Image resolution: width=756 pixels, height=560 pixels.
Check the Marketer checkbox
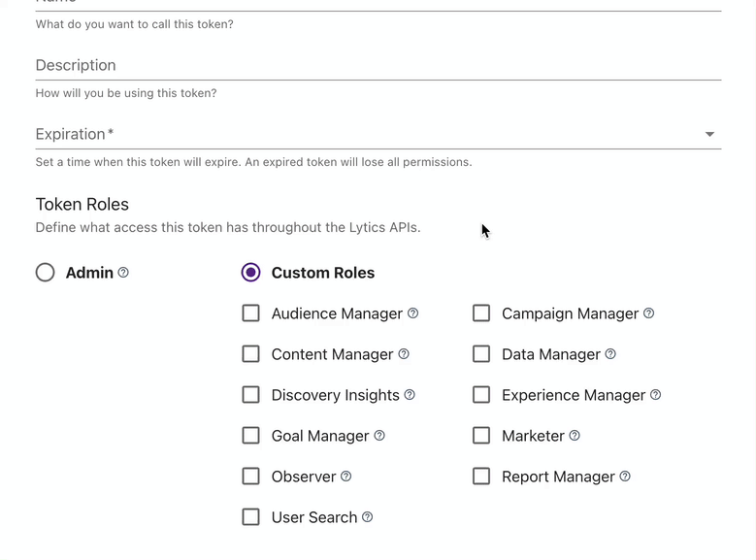pos(481,436)
